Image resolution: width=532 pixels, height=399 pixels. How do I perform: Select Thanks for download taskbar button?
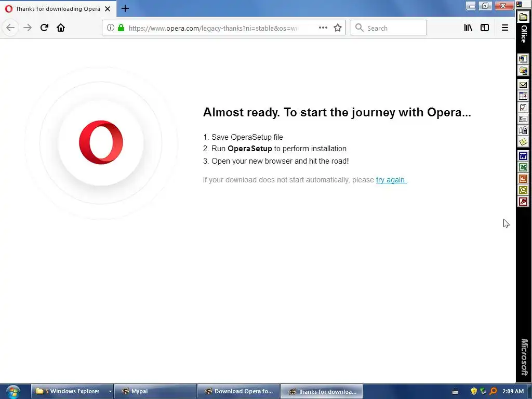pyautogui.click(x=322, y=391)
